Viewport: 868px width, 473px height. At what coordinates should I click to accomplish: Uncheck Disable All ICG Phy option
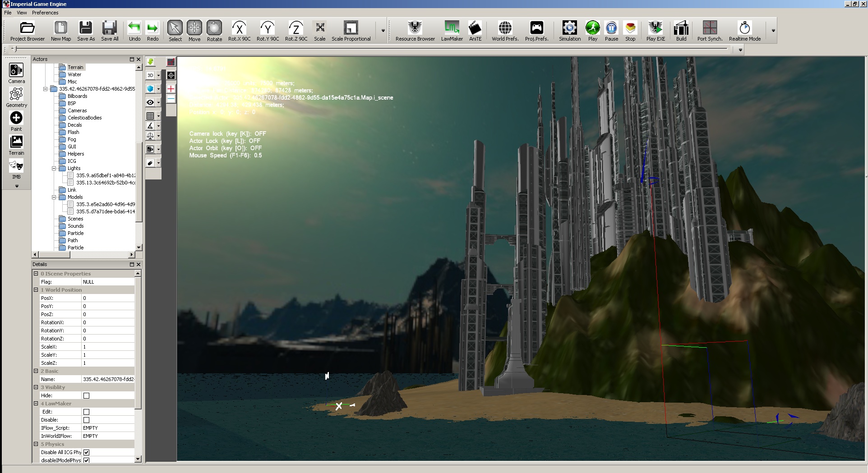[x=86, y=452]
